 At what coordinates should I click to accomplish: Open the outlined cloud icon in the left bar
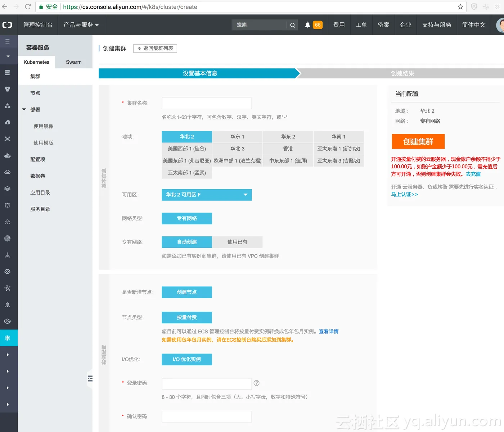point(7,172)
